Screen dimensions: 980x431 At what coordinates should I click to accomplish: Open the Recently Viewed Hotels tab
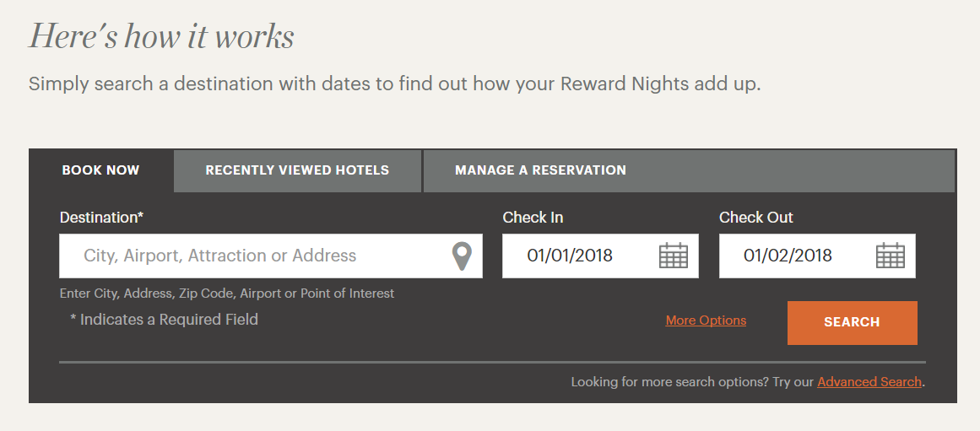click(x=297, y=170)
